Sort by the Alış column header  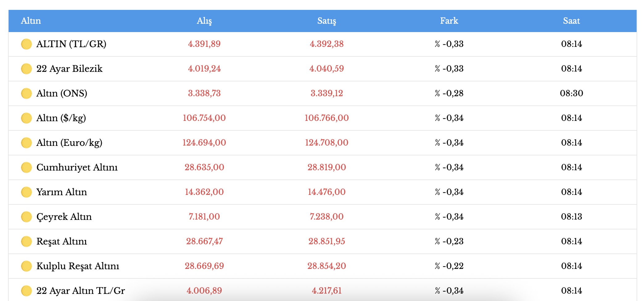[x=204, y=21]
